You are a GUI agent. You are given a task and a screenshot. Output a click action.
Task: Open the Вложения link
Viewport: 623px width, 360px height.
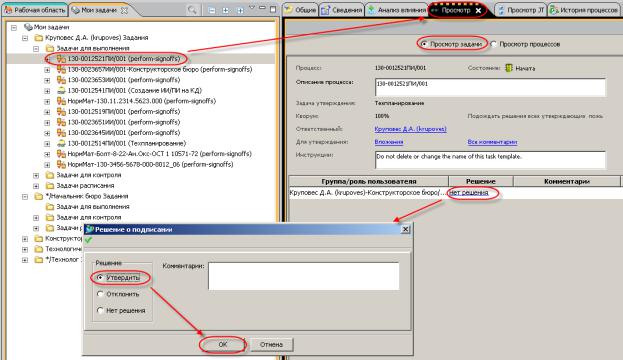pyautogui.click(x=389, y=142)
